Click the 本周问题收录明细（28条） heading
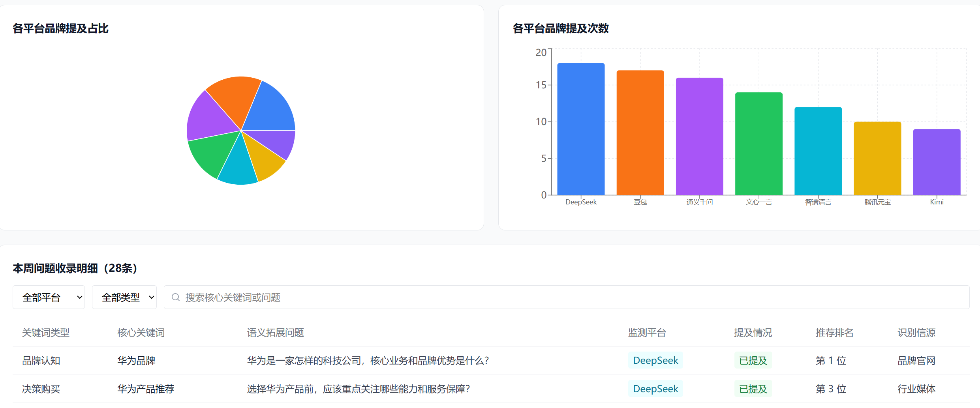This screenshot has height=408, width=980. tap(75, 268)
